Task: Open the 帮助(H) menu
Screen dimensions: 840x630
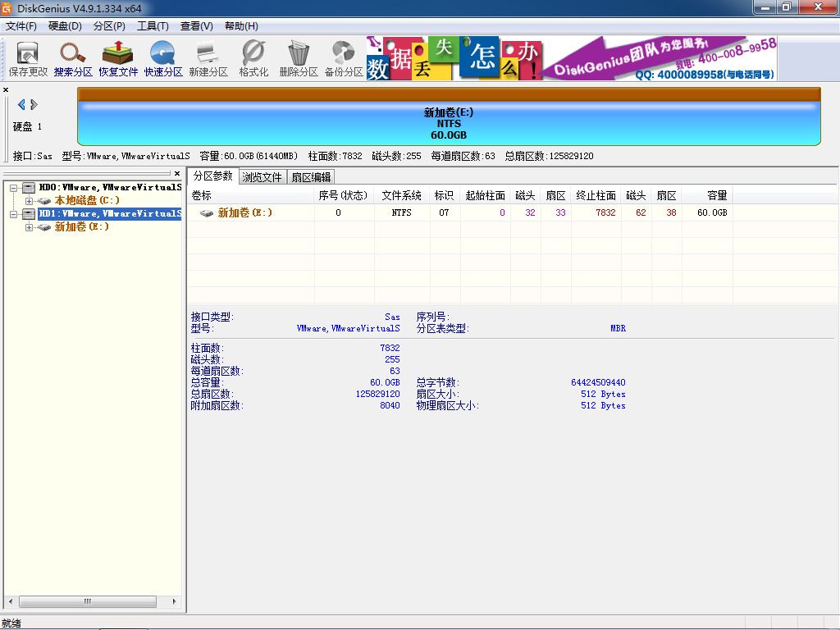Action: tap(241, 26)
